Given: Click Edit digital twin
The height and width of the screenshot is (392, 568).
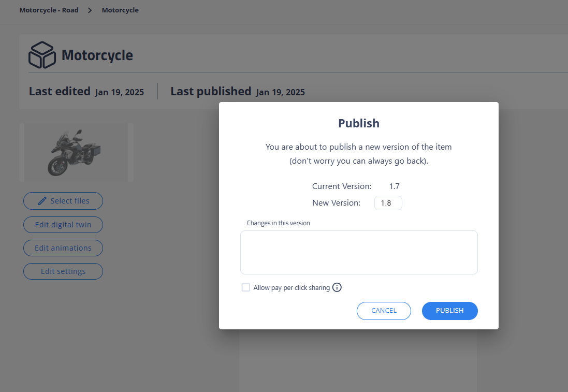Looking at the screenshot, I should pyautogui.click(x=63, y=225).
